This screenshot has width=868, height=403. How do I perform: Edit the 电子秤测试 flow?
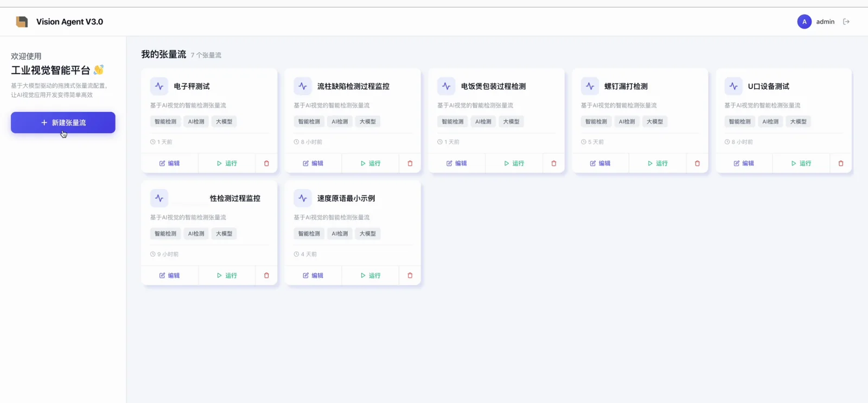coord(169,163)
